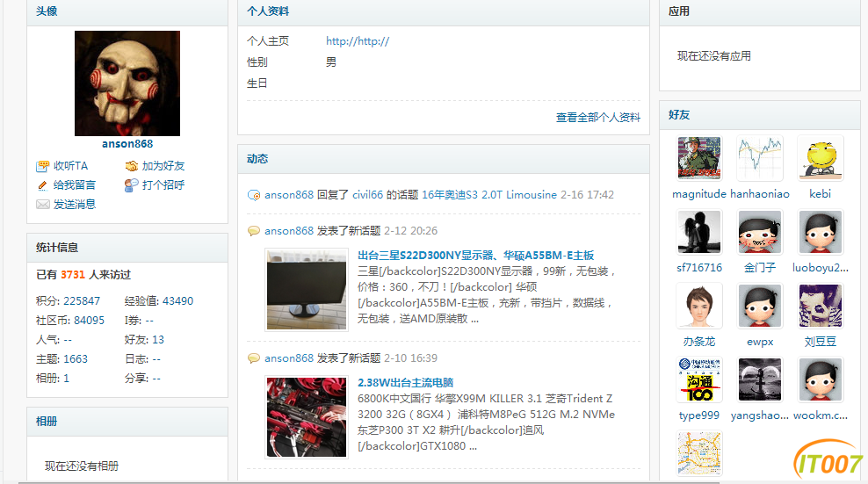Click 收听TA link
The width and height of the screenshot is (868, 484).
coord(71,166)
